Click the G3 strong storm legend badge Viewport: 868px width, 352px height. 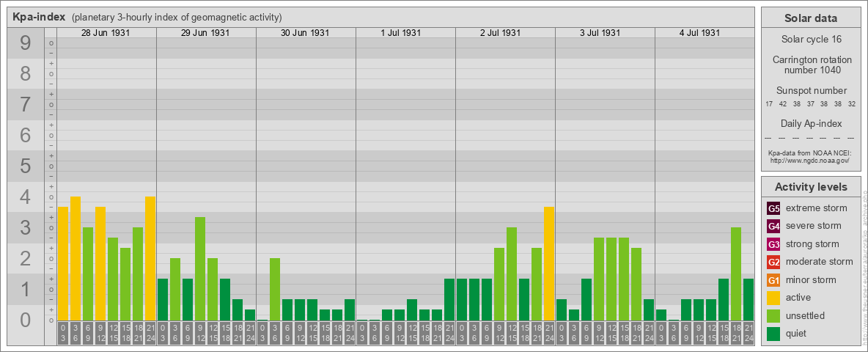pyautogui.click(x=773, y=244)
